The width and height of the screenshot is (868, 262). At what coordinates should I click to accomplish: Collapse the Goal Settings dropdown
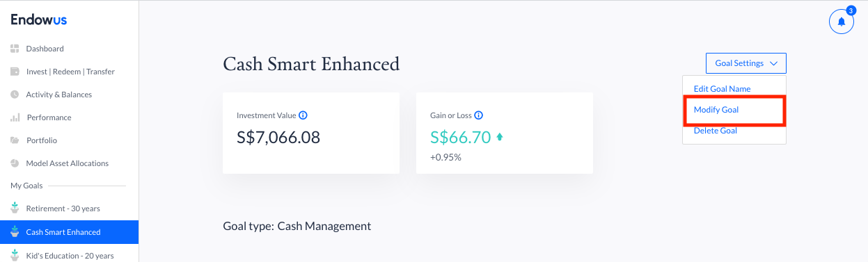click(x=745, y=63)
